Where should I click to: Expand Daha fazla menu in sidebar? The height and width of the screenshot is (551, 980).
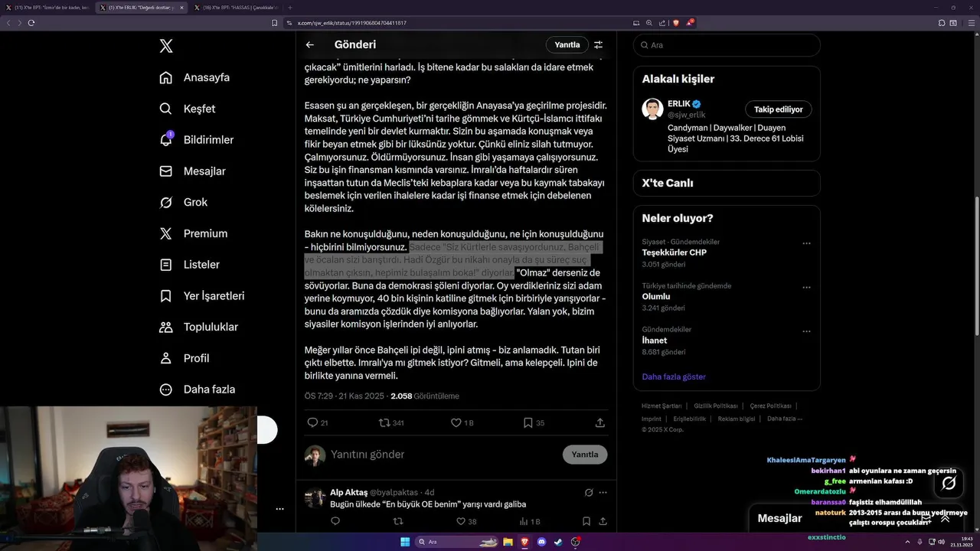coord(197,390)
